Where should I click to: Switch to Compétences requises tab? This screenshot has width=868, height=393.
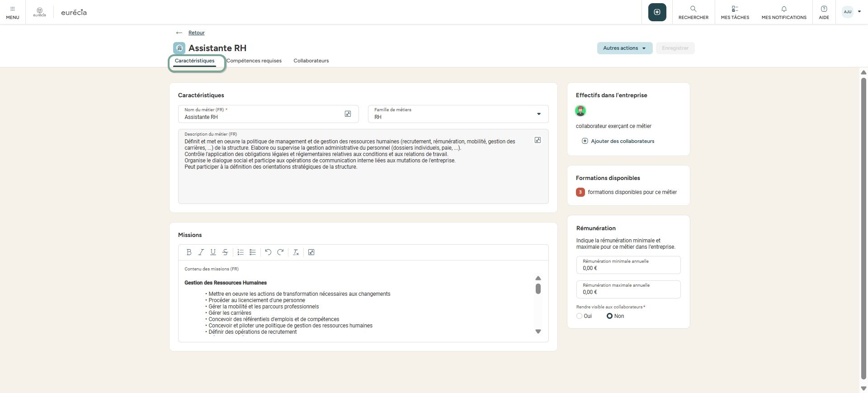(x=254, y=61)
